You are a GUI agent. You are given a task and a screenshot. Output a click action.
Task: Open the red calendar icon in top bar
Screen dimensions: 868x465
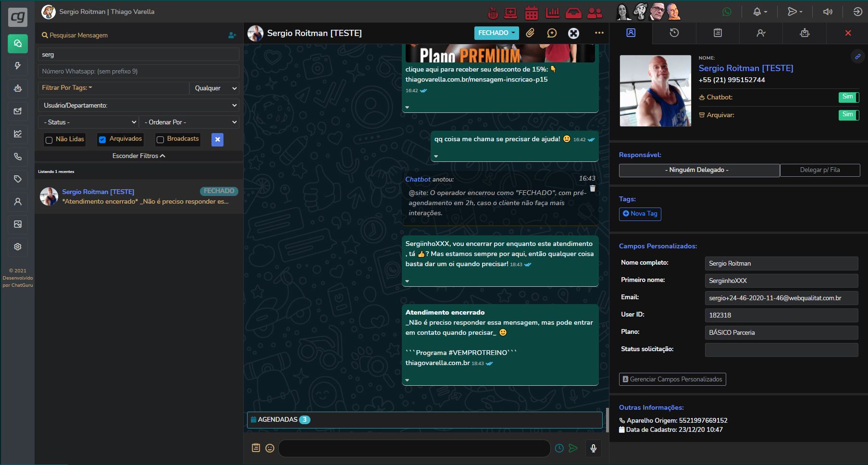pyautogui.click(x=532, y=12)
